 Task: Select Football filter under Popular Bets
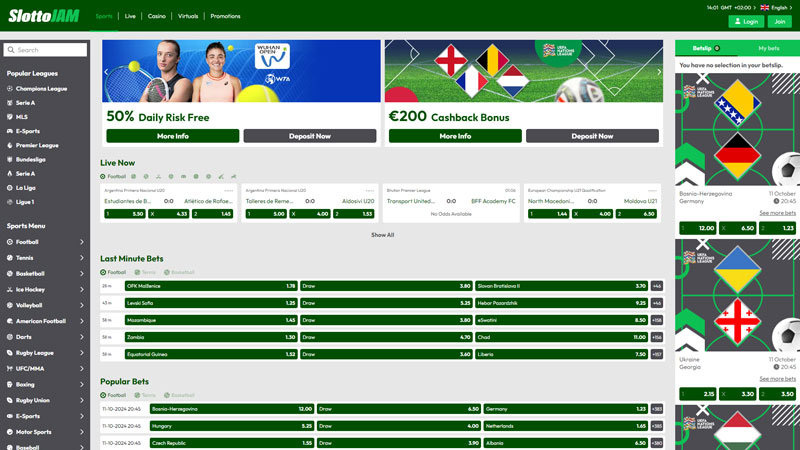(114, 395)
